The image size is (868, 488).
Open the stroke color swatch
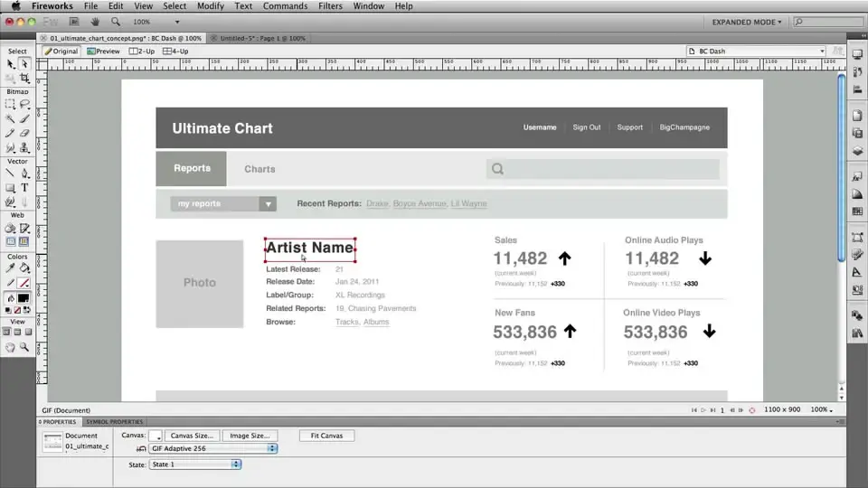tap(24, 283)
